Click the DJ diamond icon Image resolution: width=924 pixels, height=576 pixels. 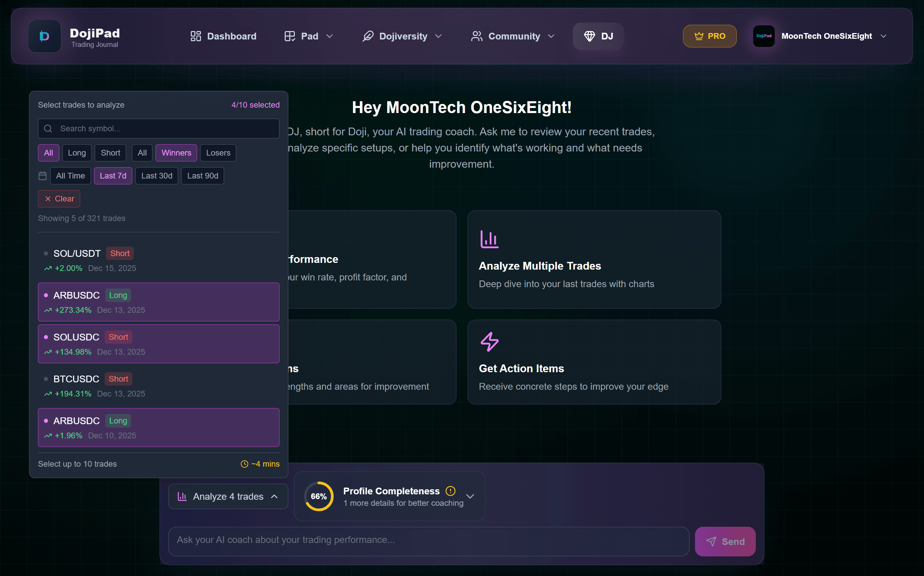[589, 36]
